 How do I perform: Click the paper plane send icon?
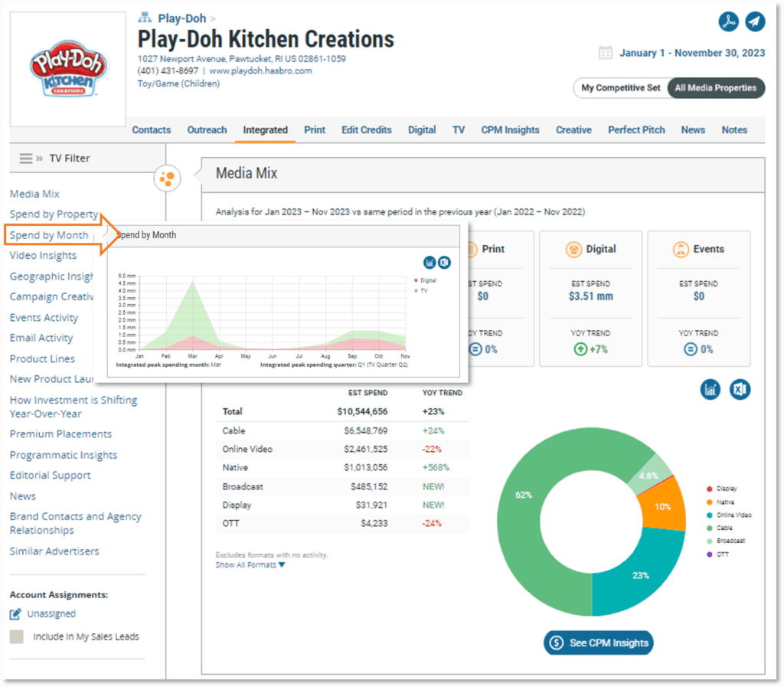click(x=755, y=21)
